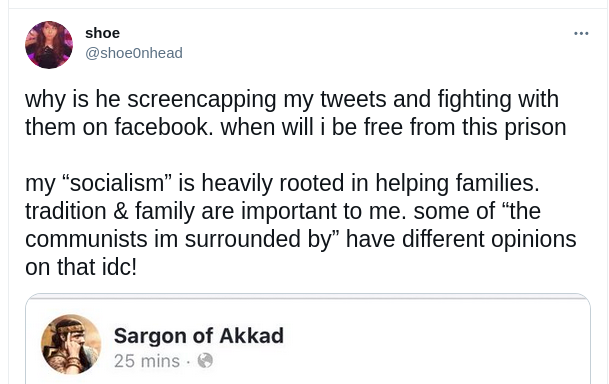Click the line "them on facebook. when will"
This screenshot has width=609, height=384.
[296, 127]
